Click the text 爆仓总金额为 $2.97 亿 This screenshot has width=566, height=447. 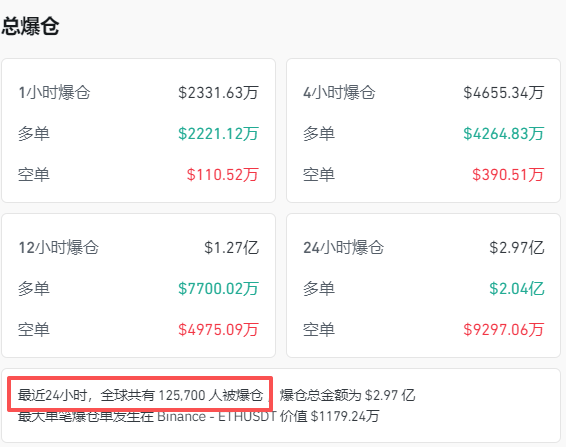coord(347,395)
